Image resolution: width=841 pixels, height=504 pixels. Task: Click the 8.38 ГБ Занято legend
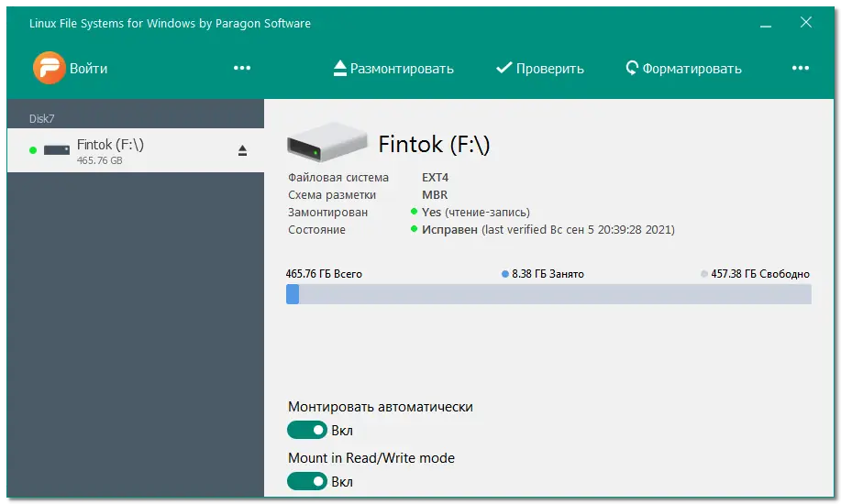coord(543,274)
